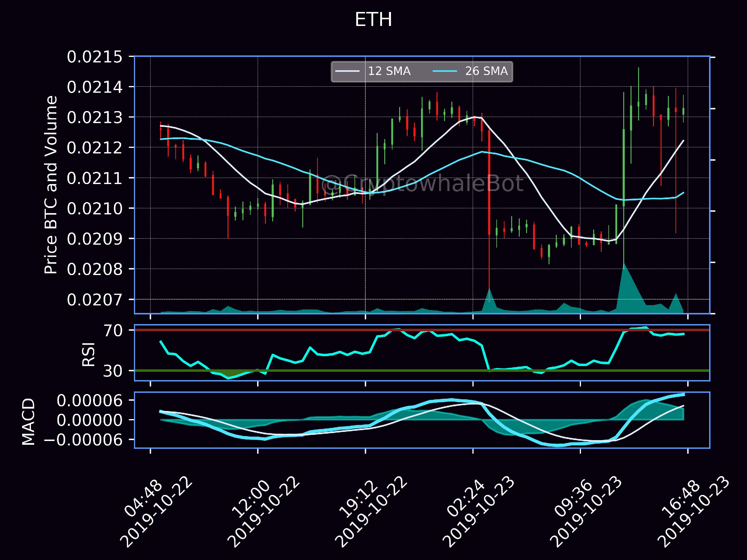Click the RSI 70 level label
This screenshot has width=747, height=560.
pos(113,330)
